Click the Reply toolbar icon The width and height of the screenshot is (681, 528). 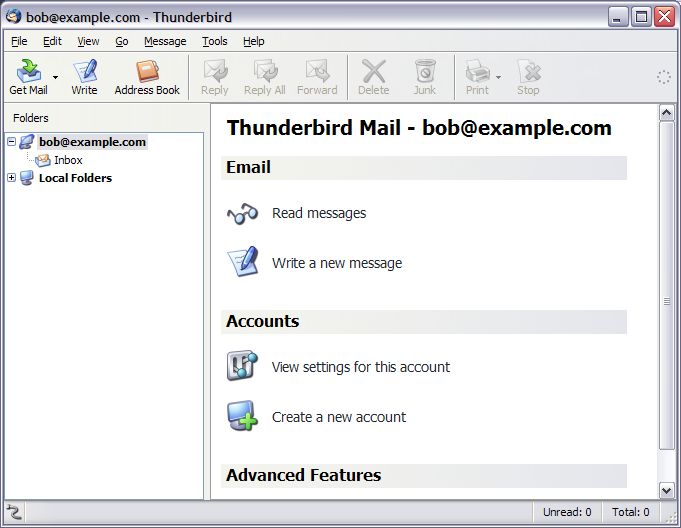[215, 72]
